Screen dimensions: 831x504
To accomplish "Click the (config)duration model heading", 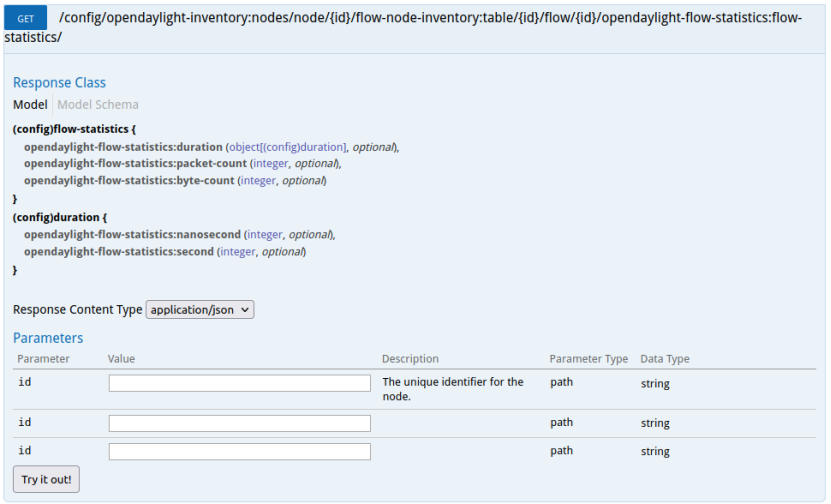I will [56, 217].
